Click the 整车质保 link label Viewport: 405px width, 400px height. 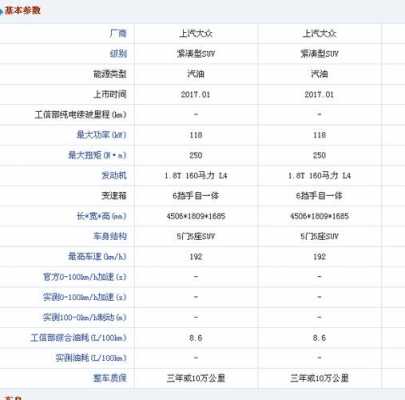[110, 378]
